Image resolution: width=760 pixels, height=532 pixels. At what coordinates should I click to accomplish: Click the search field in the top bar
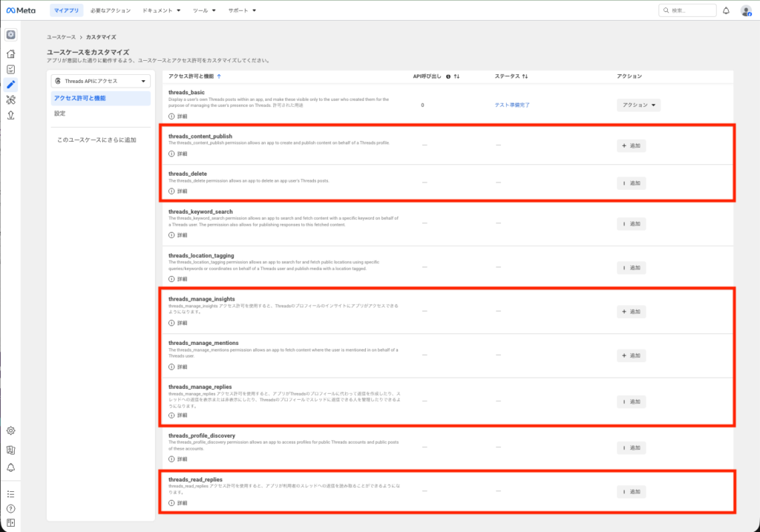(x=690, y=10)
